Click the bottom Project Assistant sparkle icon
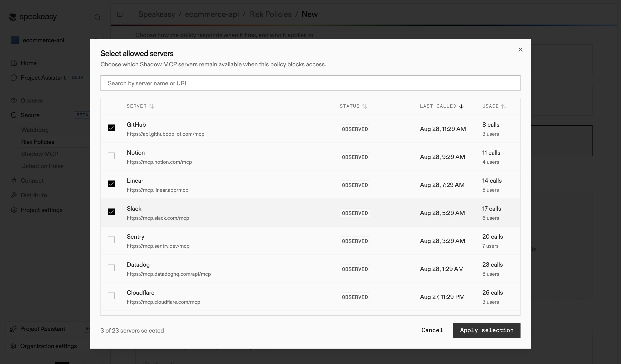The height and width of the screenshot is (364, 621). [13, 329]
